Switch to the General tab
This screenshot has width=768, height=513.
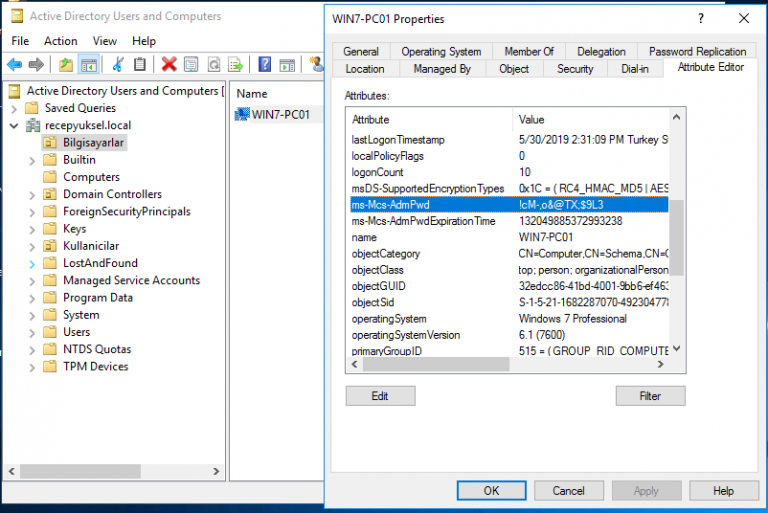pyautogui.click(x=361, y=51)
